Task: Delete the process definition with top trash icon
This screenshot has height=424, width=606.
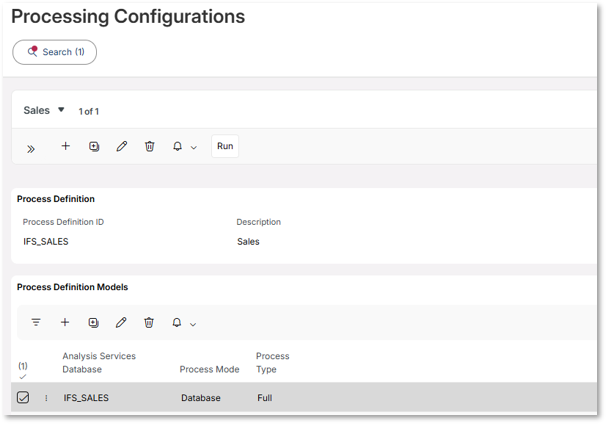Action: click(150, 146)
